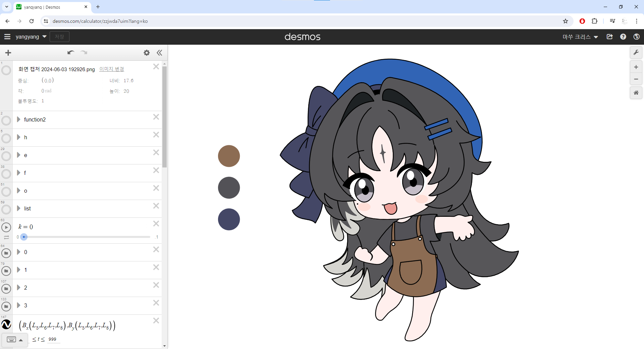This screenshot has width=644, height=349.
Task: Open browser tab search dropdown
Action: pos(6,7)
